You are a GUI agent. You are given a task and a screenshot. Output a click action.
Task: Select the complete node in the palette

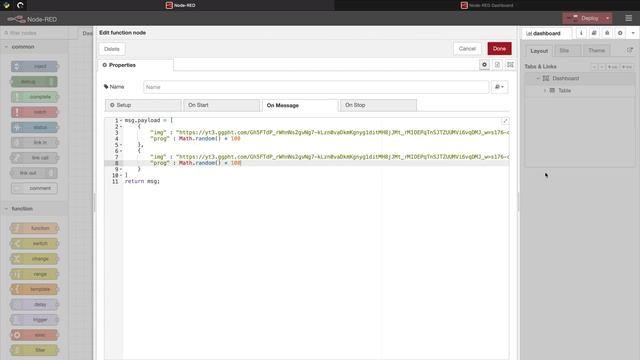34,97
